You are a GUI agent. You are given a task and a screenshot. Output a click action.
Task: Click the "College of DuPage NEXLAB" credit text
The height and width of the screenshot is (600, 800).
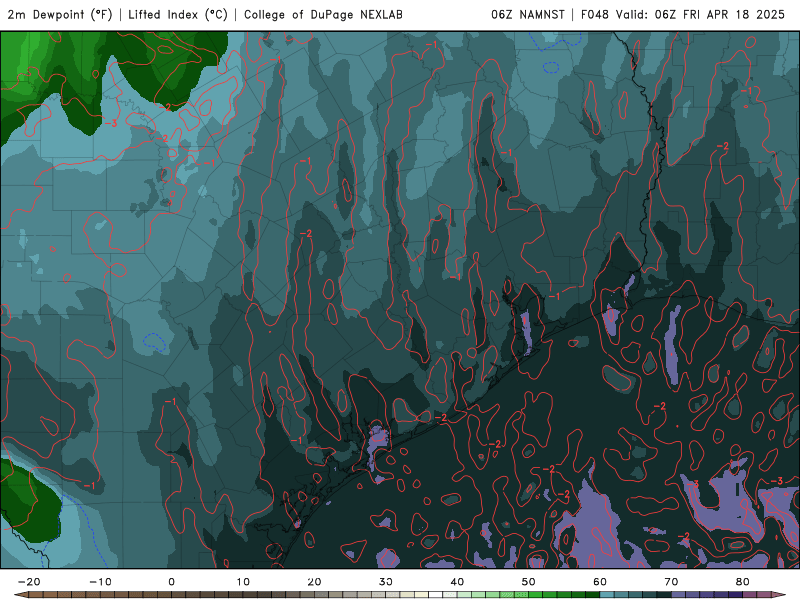[x=323, y=15]
